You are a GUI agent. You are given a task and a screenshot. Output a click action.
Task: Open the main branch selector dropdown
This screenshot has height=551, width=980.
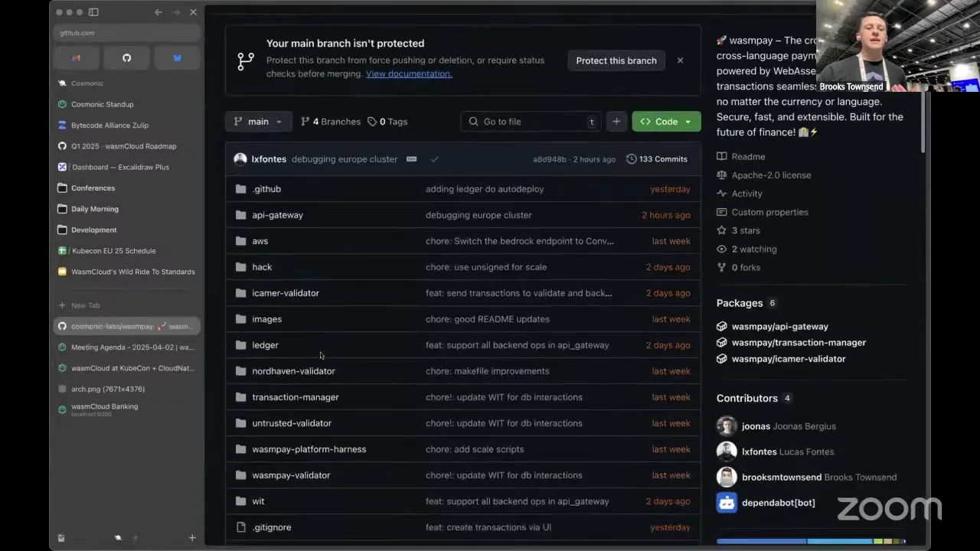[x=258, y=122]
